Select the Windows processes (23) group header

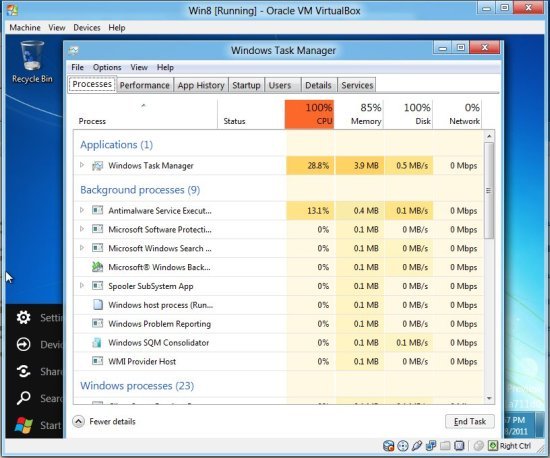click(x=137, y=385)
